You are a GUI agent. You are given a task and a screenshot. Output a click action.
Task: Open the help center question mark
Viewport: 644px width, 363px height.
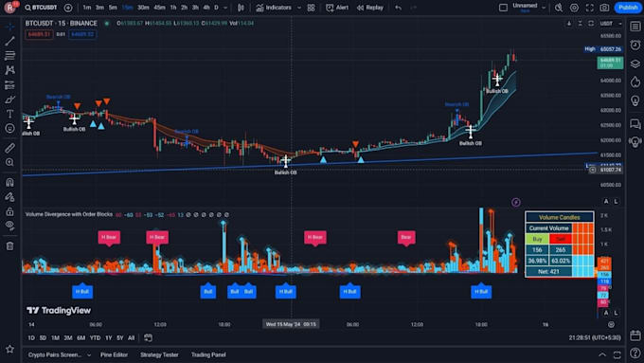point(635,353)
